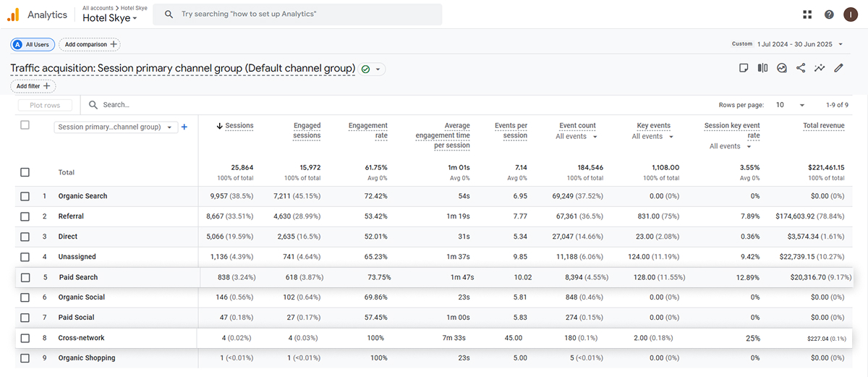868x377 pixels.
Task: Click the Add comparison button
Action: [x=90, y=44]
